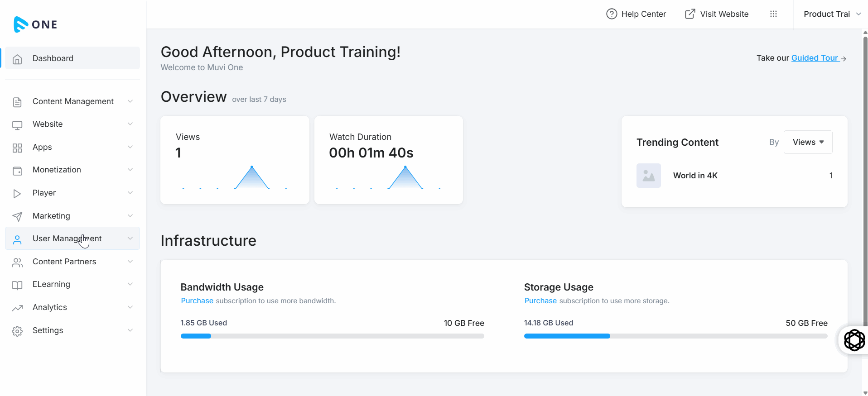Expand the Content Management chevron
Image resolution: width=868 pixels, height=396 pixels.
[x=130, y=101]
